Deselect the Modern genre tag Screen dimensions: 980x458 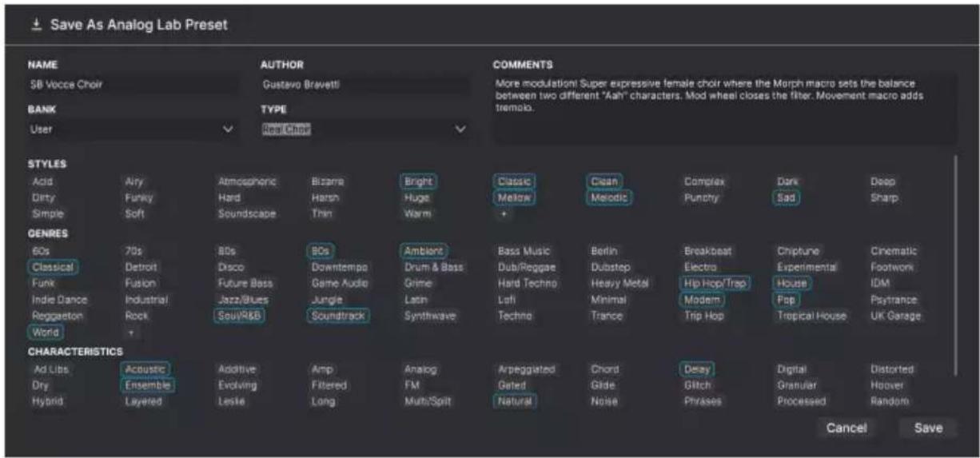[702, 300]
